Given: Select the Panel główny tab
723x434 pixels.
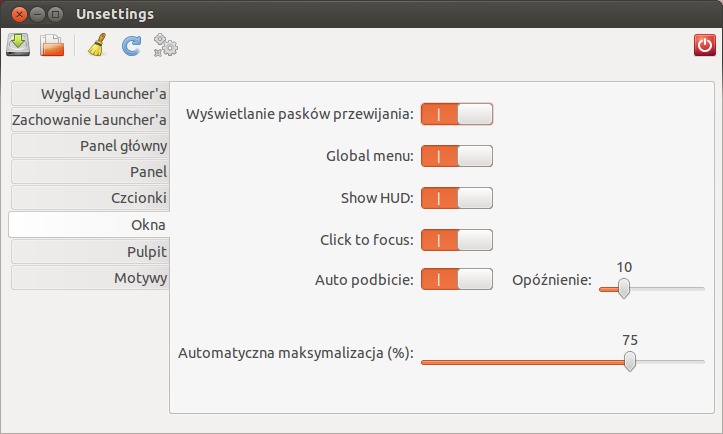Looking at the screenshot, I should pos(90,146).
